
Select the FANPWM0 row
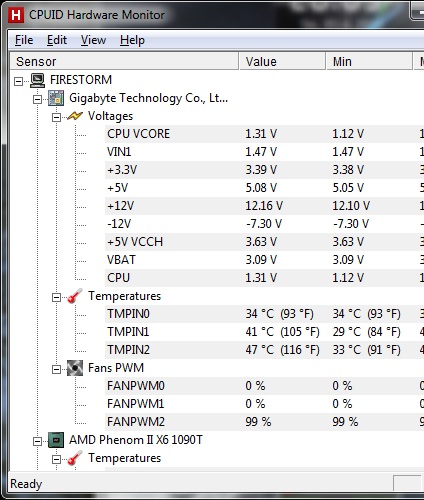point(264,386)
